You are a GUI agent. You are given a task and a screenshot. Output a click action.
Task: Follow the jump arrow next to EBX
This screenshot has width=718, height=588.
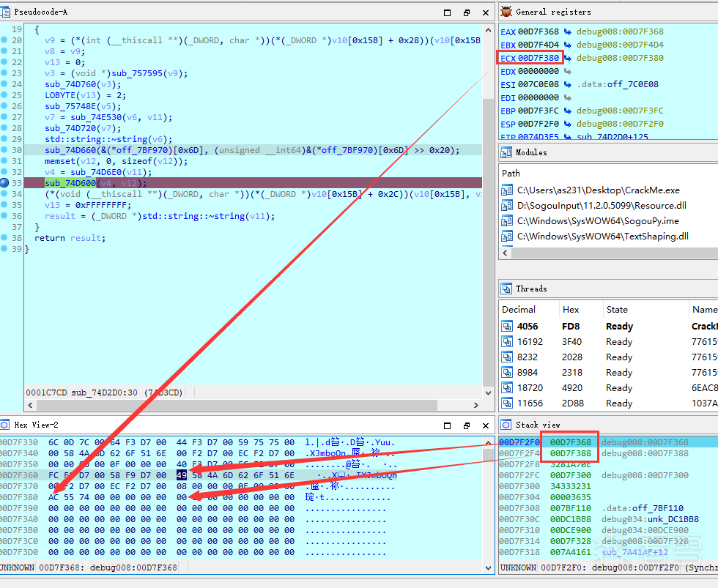pos(568,45)
